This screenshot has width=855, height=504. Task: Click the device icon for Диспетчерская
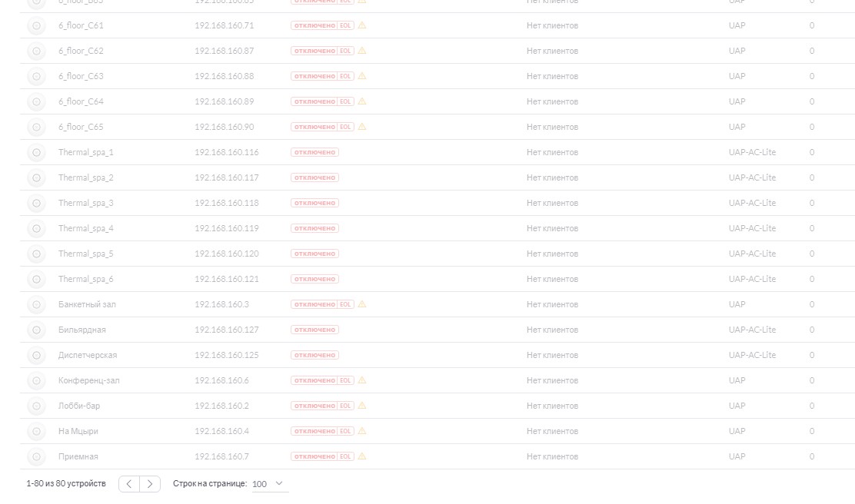[x=37, y=355]
